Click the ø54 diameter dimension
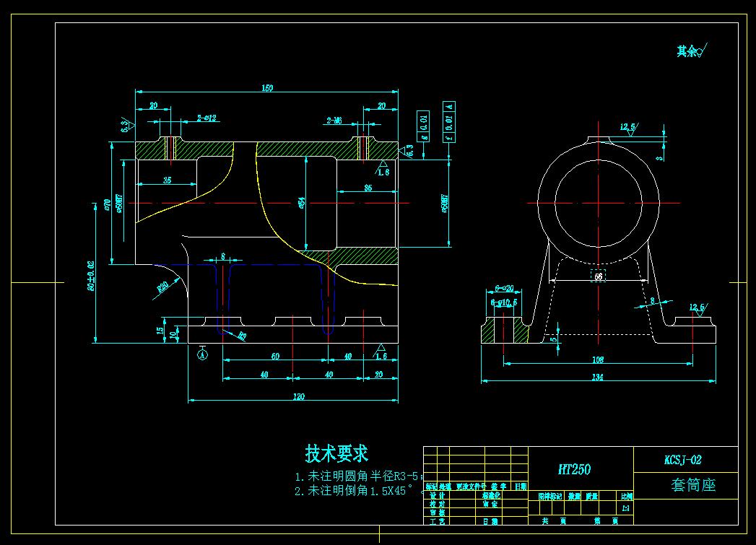Image resolution: width=756 pixels, height=545 pixels. pos(302,202)
